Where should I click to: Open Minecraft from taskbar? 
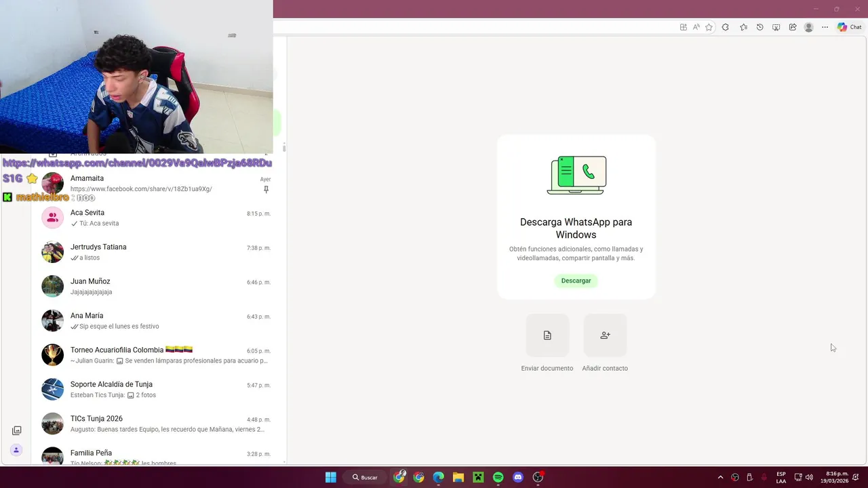coord(478,477)
